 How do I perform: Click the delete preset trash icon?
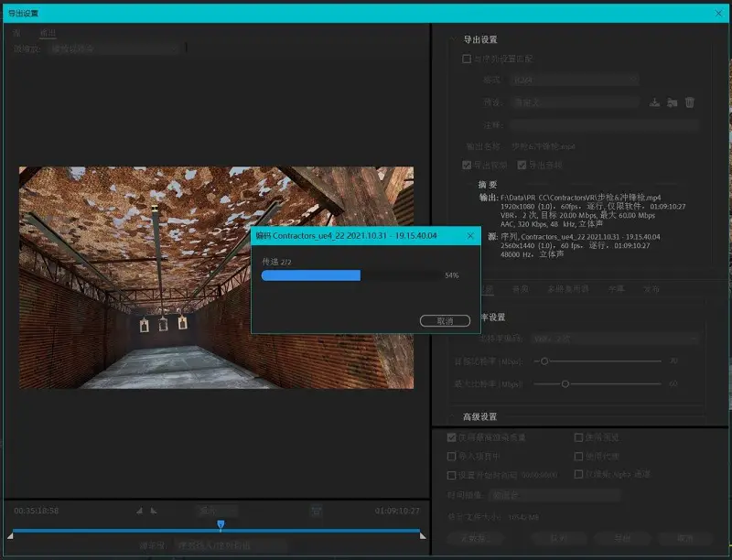pos(690,102)
